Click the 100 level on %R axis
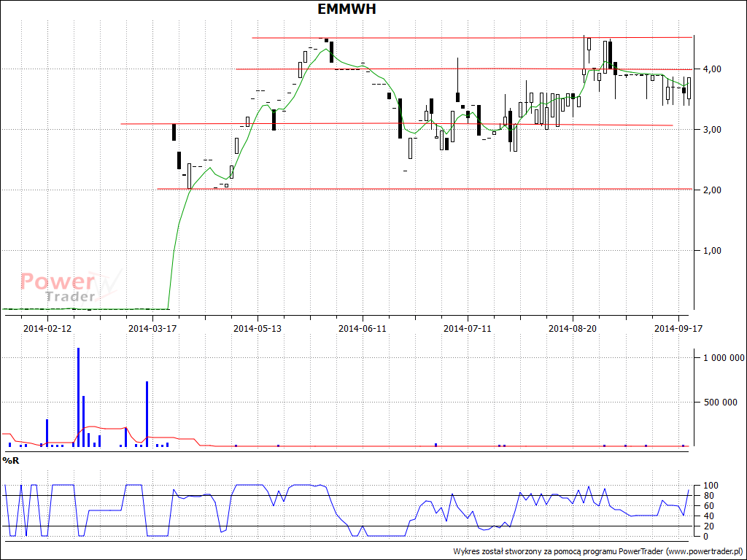The height and width of the screenshot is (560, 747). tap(711, 486)
